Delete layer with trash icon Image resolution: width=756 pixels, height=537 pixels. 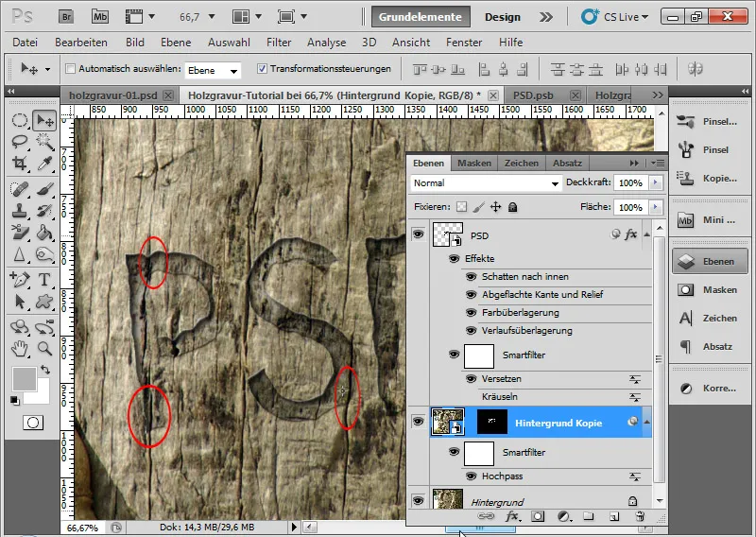pos(640,517)
